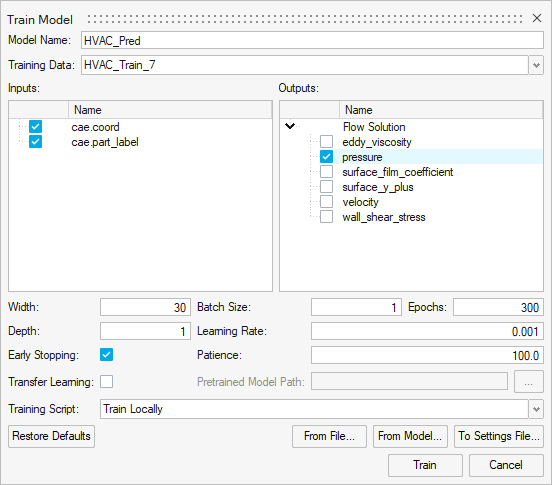Uncheck the pressure output checkbox
This screenshot has height=485, width=552.
(x=326, y=157)
